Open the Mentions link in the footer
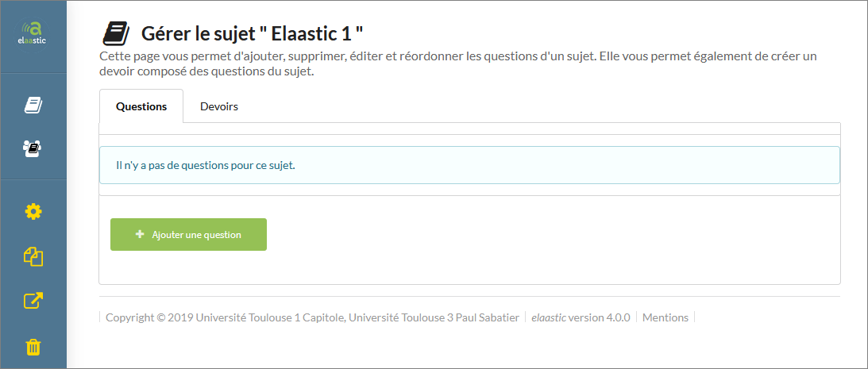 665,317
